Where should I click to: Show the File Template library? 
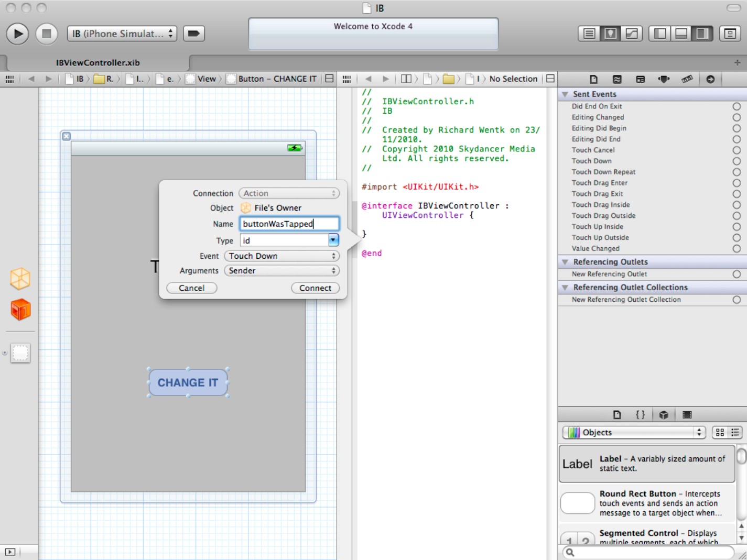(617, 415)
